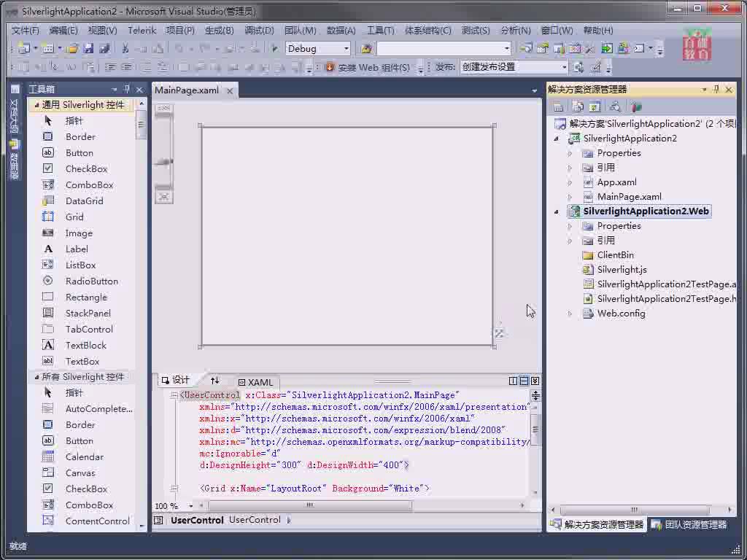Open the 帮助(H) menu
The image size is (747, 560).
tap(598, 31)
